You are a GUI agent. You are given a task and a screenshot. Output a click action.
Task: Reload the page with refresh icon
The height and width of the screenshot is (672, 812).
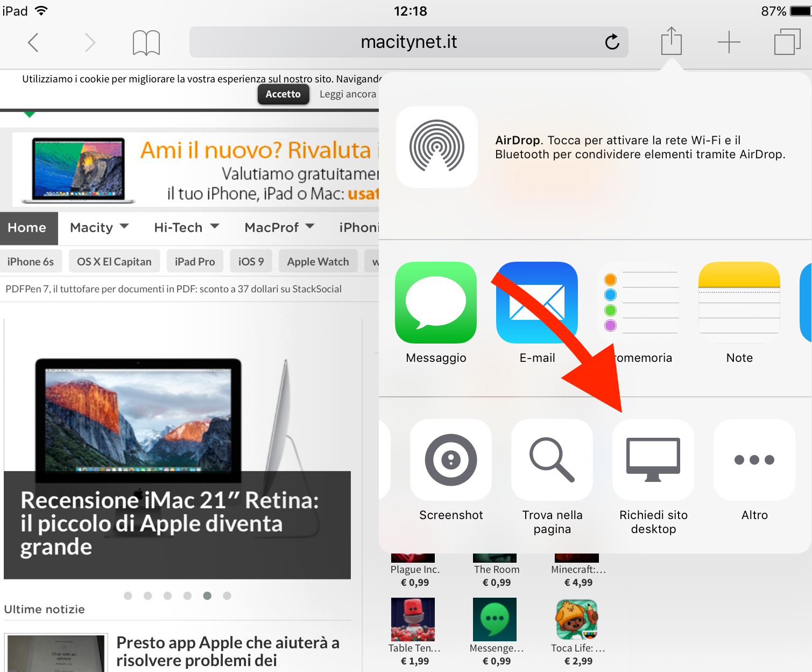coord(612,41)
